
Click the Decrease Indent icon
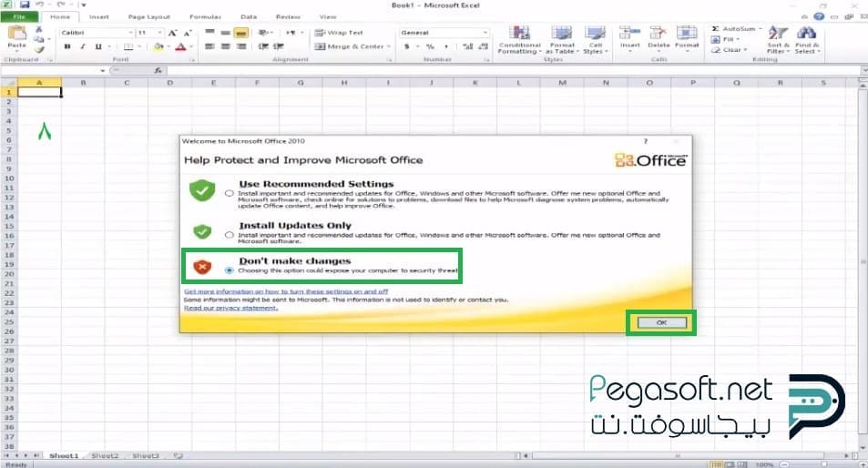[263, 46]
